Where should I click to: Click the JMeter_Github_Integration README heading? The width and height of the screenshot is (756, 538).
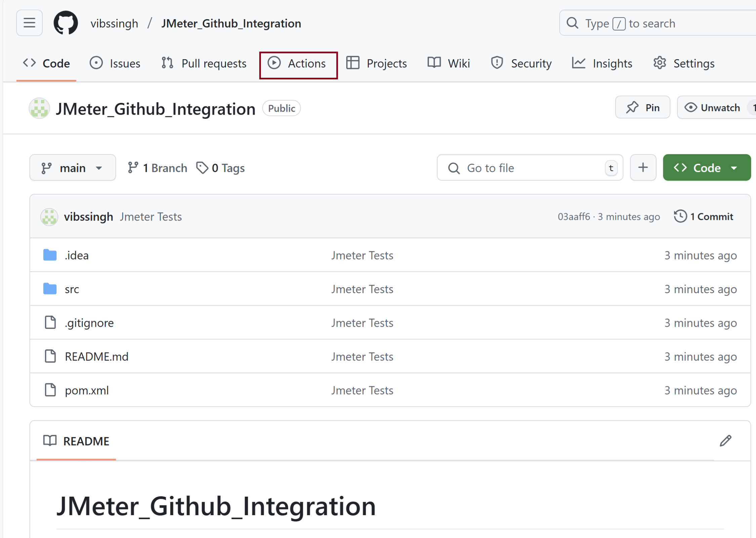(216, 506)
